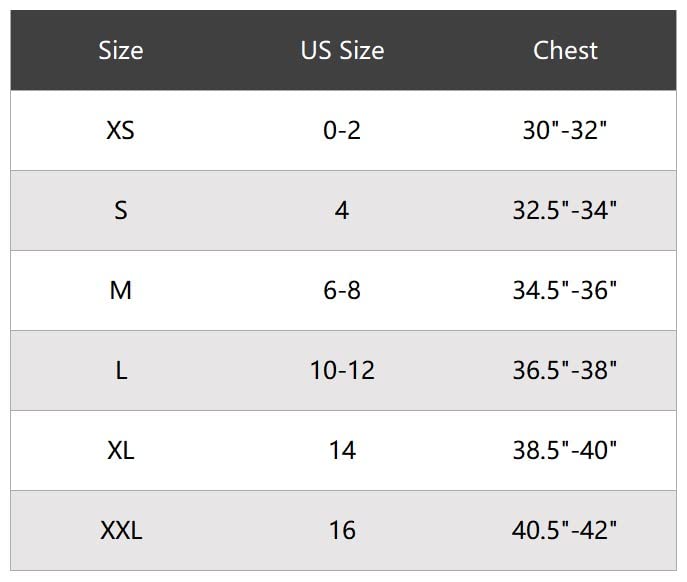Select the 32.5"-34" chest cell

point(565,211)
